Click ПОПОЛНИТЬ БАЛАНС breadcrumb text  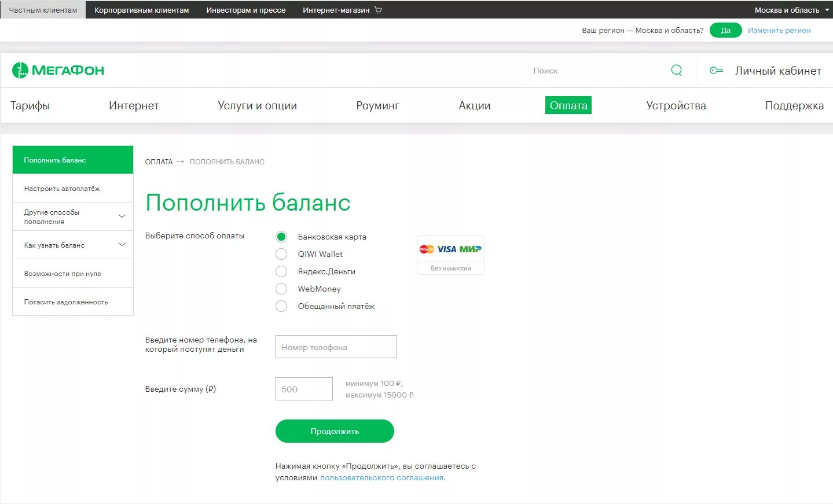(x=227, y=162)
